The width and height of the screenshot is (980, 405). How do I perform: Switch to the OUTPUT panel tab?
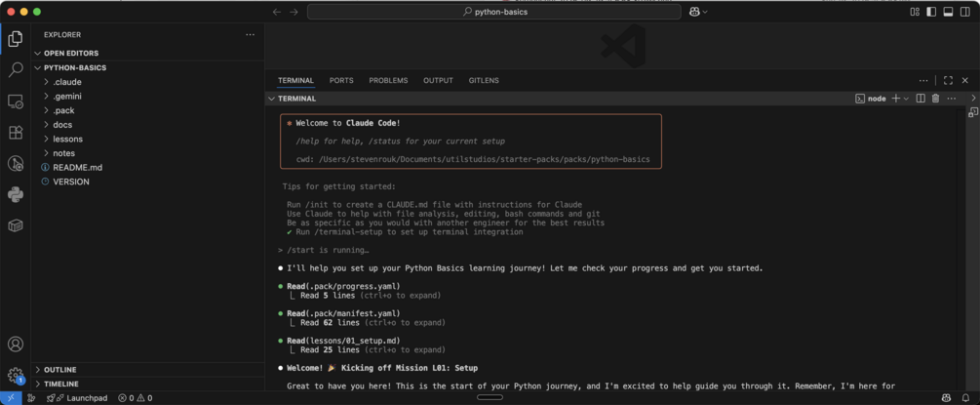click(x=438, y=81)
